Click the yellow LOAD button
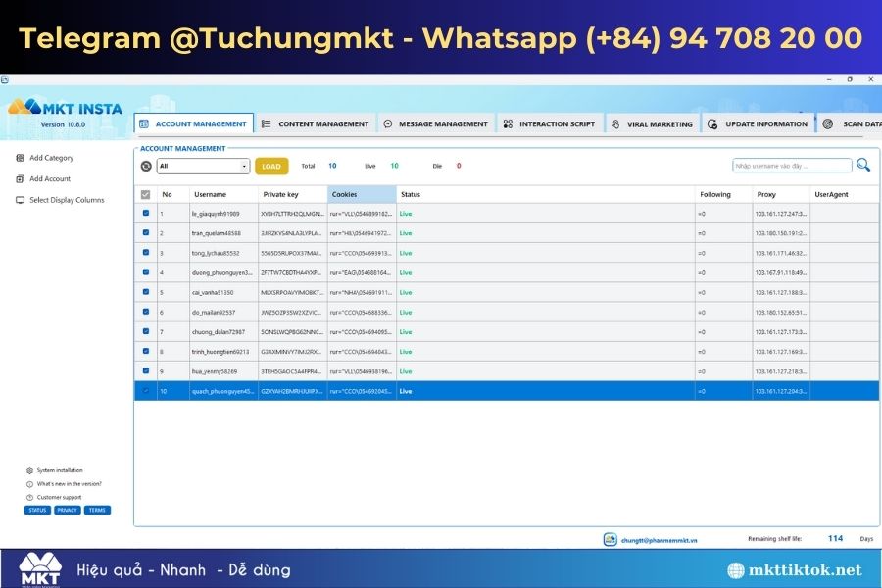 271,166
